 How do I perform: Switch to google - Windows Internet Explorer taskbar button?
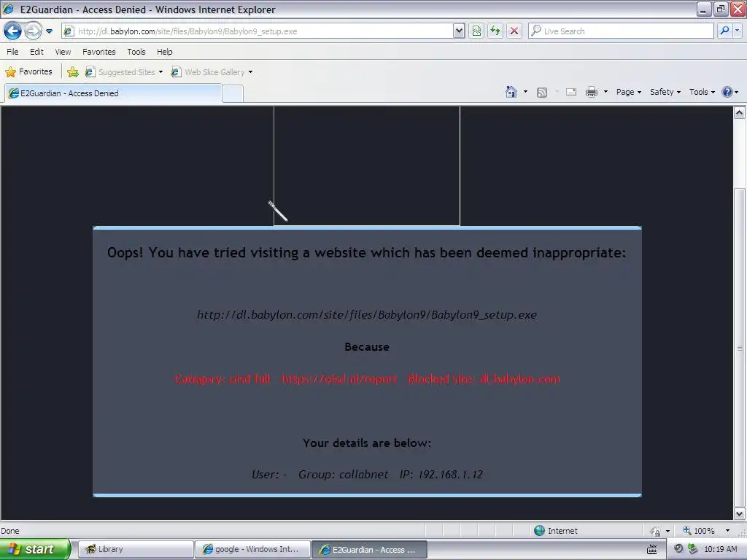[x=252, y=549]
